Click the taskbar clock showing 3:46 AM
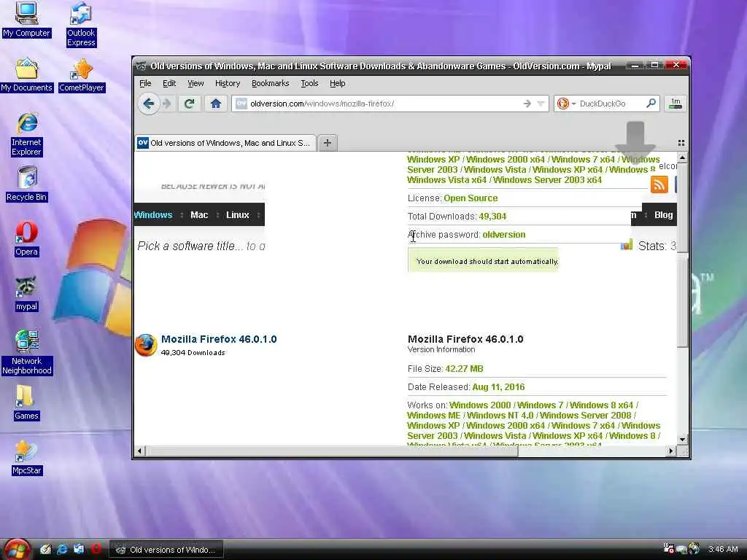The width and height of the screenshot is (747, 560). [723, 549]
